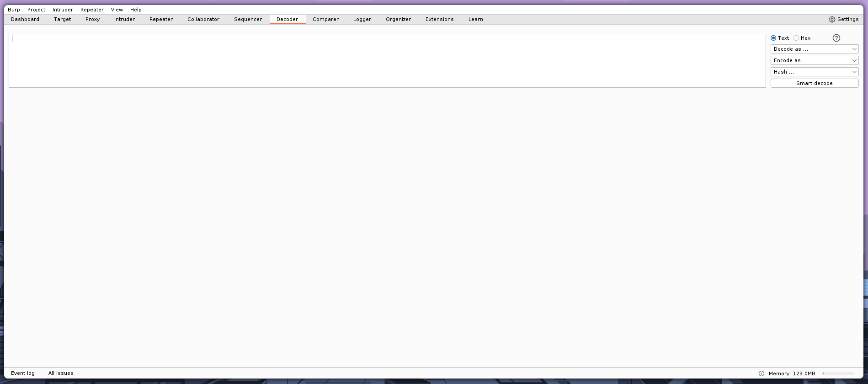This screenshot has width=868, height=384.
Task: Switch to the Extensions tab
Action: point(439,19)
